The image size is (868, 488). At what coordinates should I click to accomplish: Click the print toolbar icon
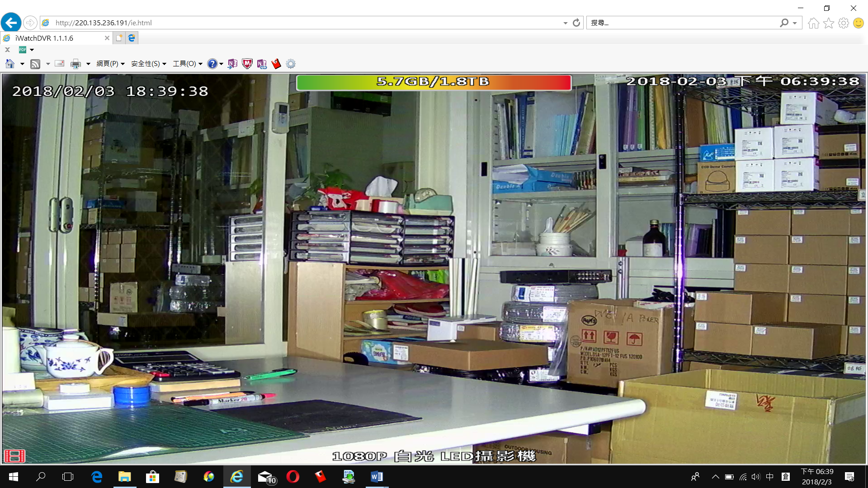pos(75,64)
